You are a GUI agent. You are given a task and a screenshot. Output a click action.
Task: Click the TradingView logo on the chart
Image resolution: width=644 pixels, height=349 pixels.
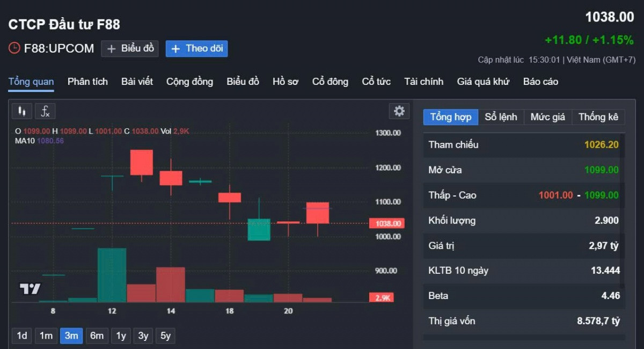pyautogui.click(x=30, y=289)
